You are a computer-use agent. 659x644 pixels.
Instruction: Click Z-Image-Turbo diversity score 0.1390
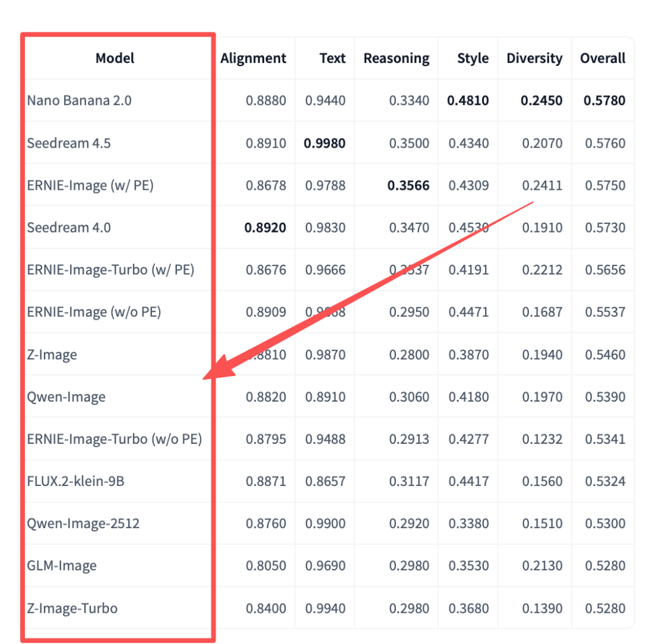pos(542,609)
